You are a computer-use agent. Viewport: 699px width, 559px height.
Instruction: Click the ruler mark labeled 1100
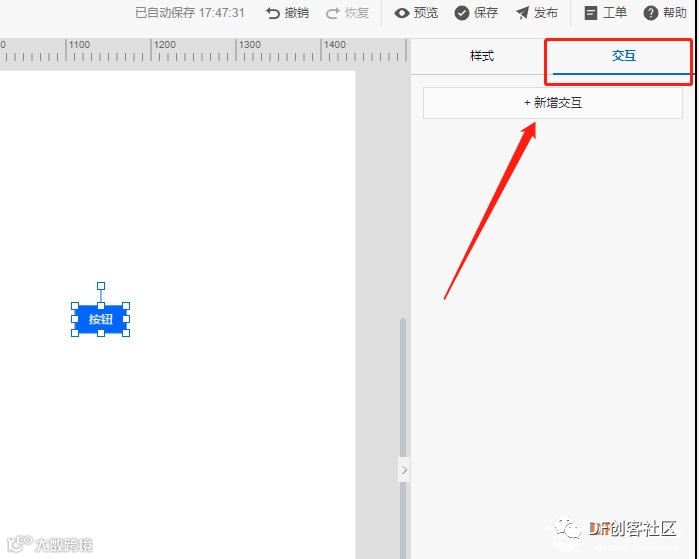pos(79,45)
